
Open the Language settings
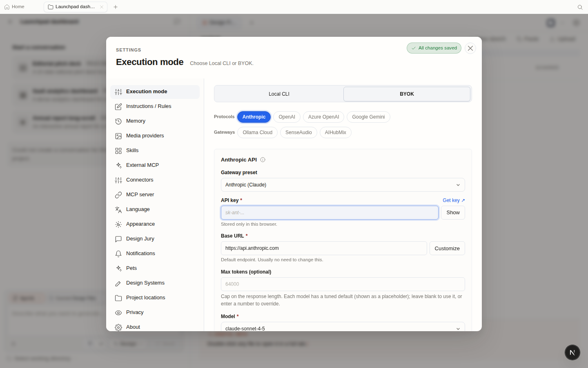(155, 210)
